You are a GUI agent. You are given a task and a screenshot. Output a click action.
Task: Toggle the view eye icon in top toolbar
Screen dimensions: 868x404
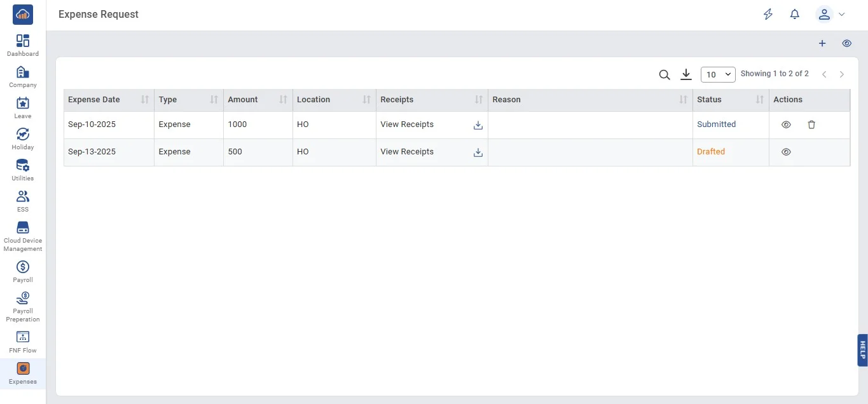tap(846, 44)
